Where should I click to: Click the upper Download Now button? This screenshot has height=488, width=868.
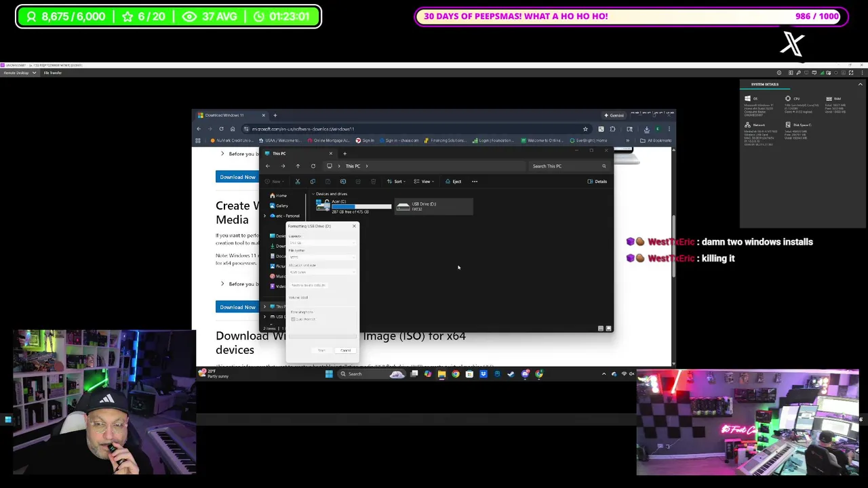click(237, 177)
